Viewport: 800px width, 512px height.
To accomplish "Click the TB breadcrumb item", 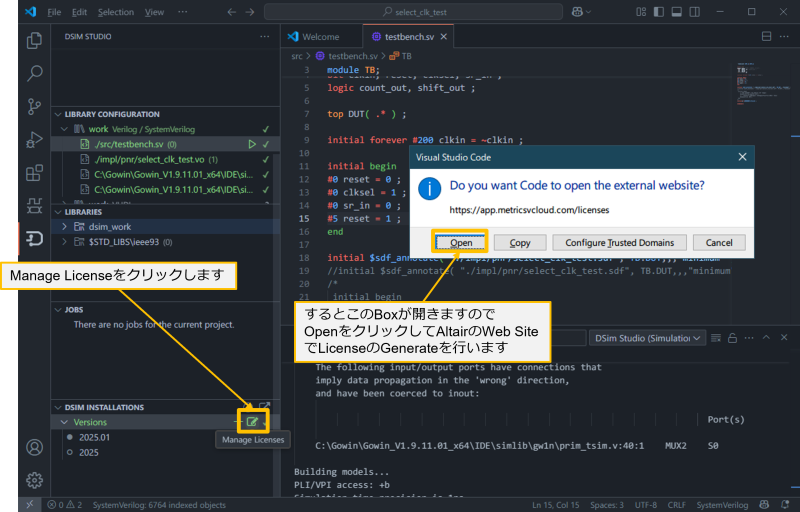I will 401,56.
